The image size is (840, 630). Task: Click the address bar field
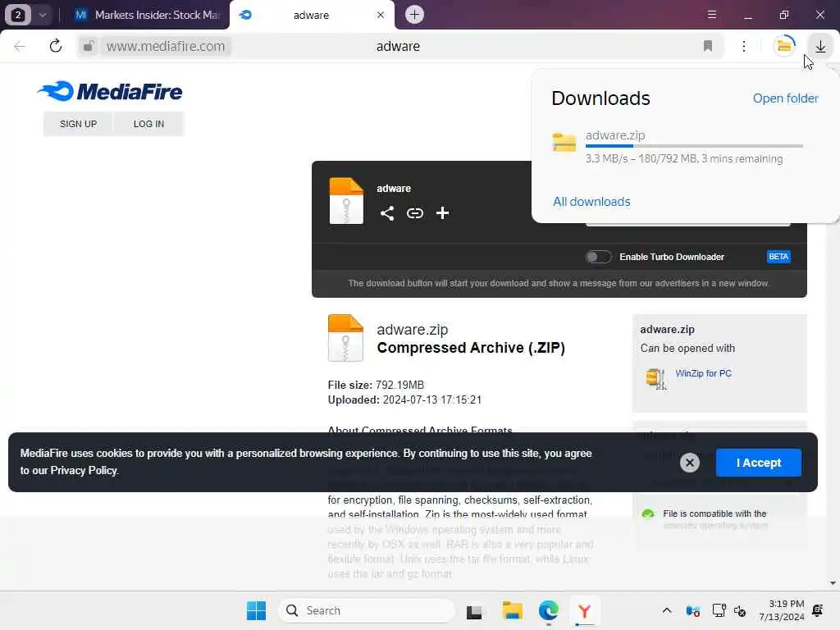400,46
